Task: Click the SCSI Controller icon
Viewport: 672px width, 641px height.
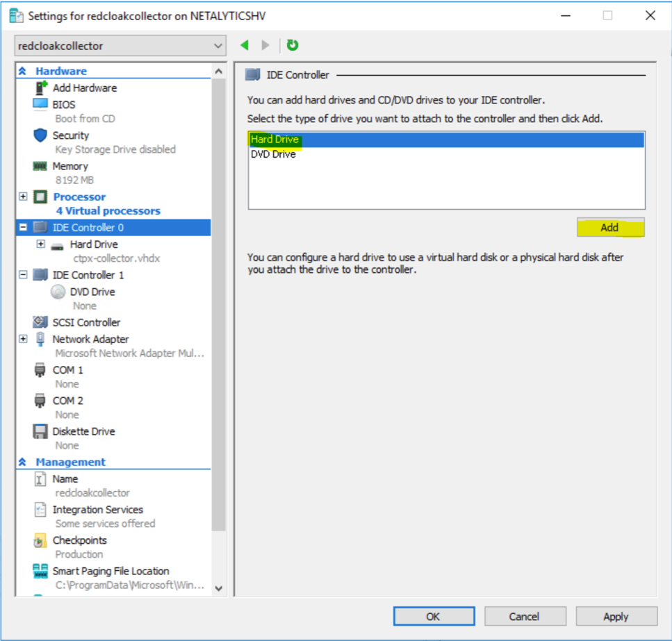Action: coord(40,322)
